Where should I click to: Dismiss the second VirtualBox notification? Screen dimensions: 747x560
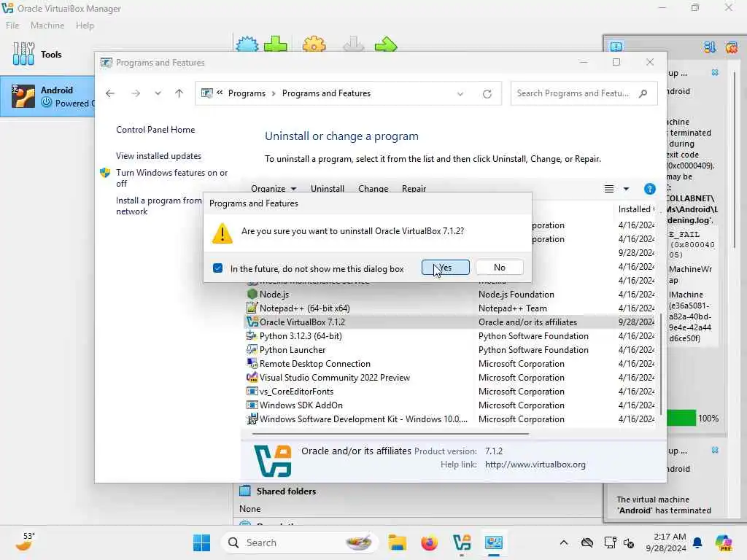point(715,450)
